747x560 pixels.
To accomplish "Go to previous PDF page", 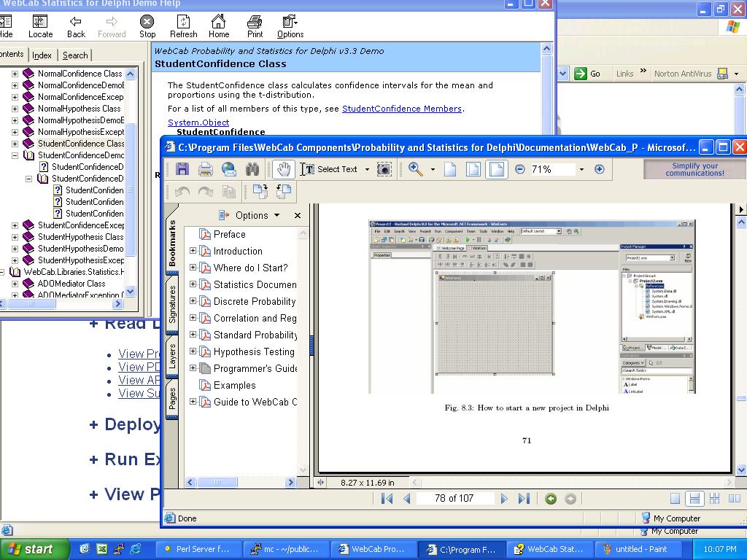I will coord(407,499).
